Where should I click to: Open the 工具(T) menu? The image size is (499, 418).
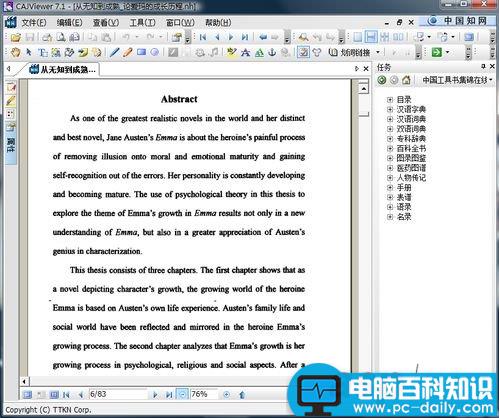142,23
